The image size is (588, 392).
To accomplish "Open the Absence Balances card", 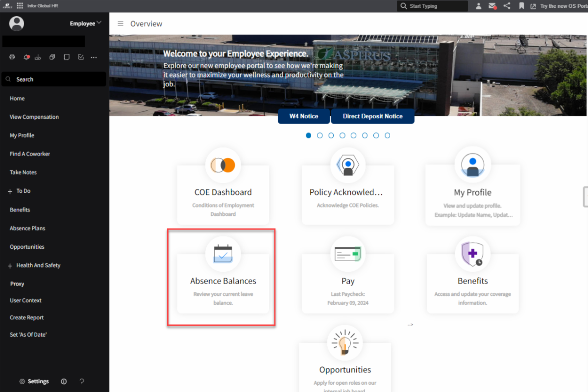I will pos(223,281).
